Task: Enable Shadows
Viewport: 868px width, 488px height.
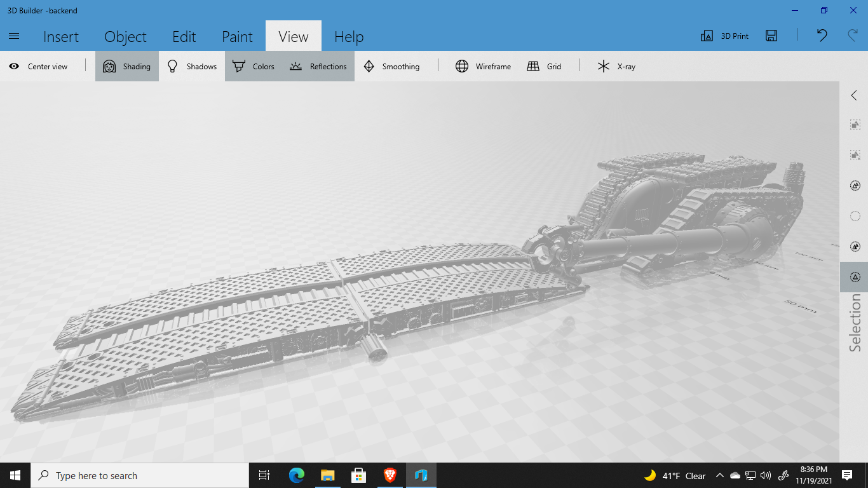Action: (x=192, y=66)
